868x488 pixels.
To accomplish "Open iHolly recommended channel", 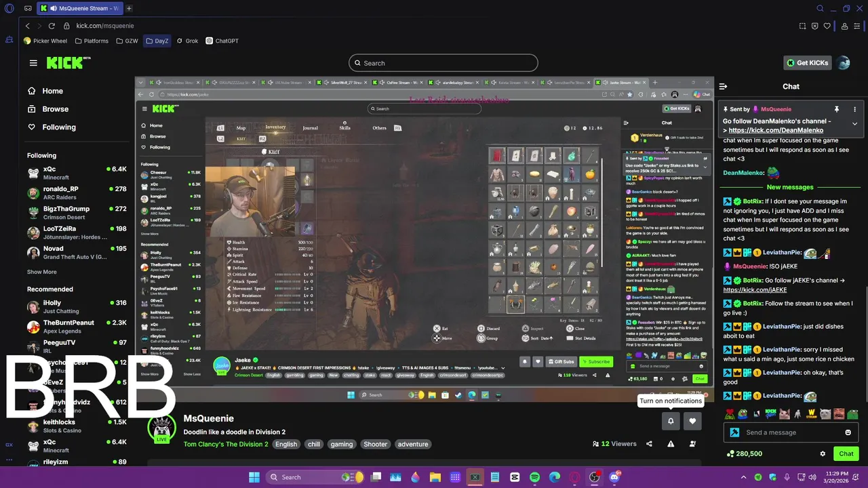I will click(x=77, y=307).
